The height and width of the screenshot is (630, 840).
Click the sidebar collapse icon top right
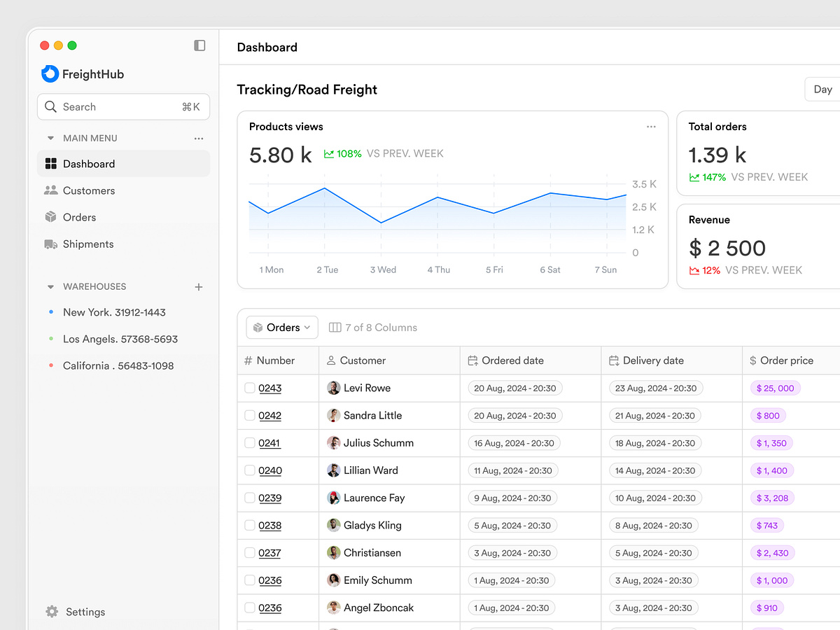click(x=199, y=45)
